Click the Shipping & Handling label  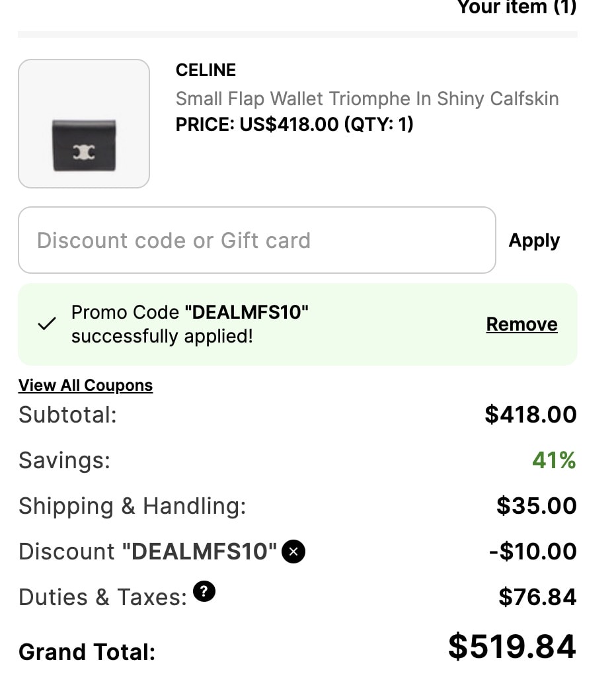pyautogui.click(x=132, y=506)
